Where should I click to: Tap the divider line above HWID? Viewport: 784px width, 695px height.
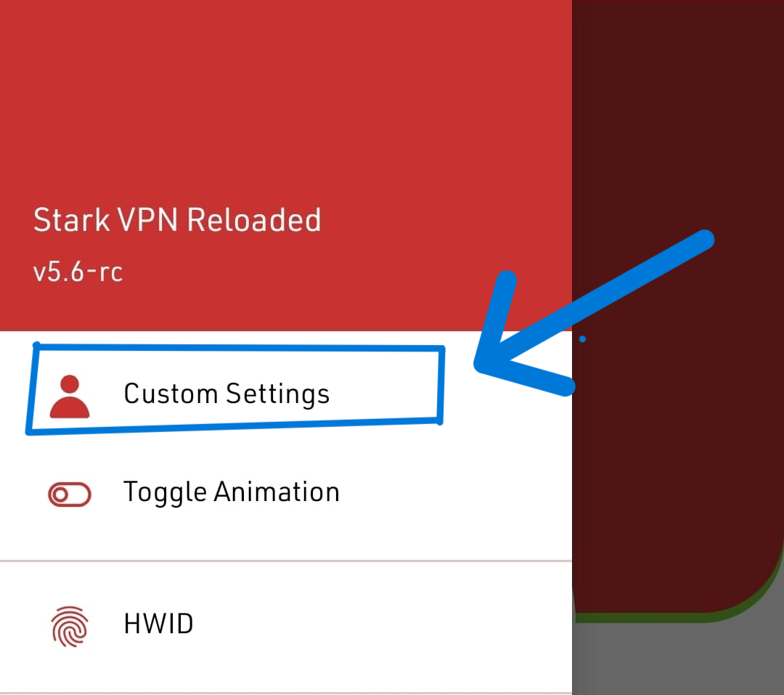click(x=286, y=561)
